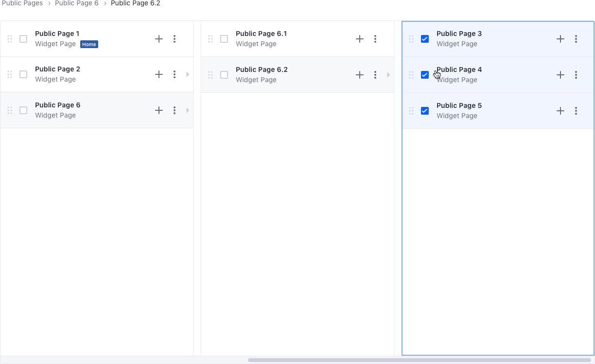595x364 pixels.
Task: Tick the checkbox for Public Page 2
Action: click(x=23, y=74)
